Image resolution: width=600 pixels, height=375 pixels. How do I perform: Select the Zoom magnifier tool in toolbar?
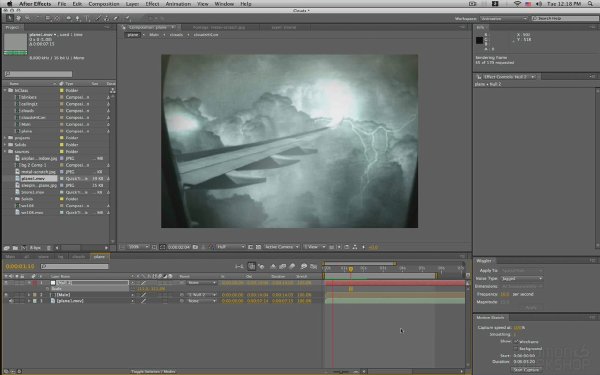click(x=28, y=18)
